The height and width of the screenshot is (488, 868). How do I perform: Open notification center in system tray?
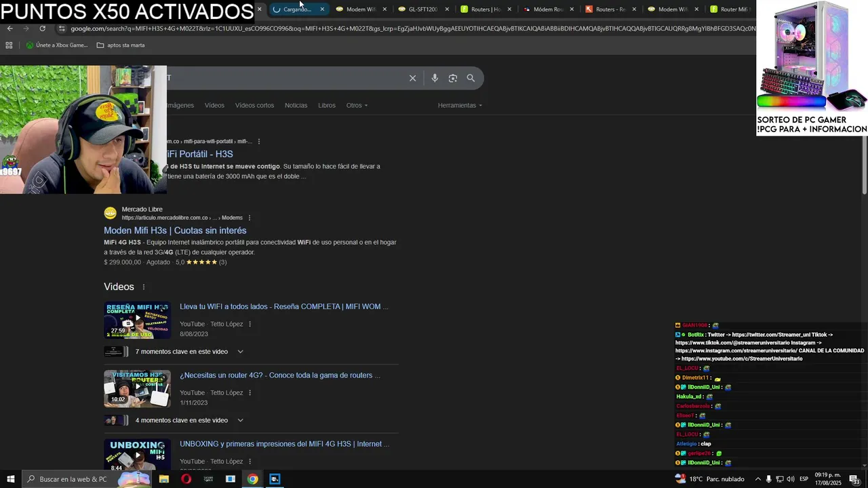[854, 479]
